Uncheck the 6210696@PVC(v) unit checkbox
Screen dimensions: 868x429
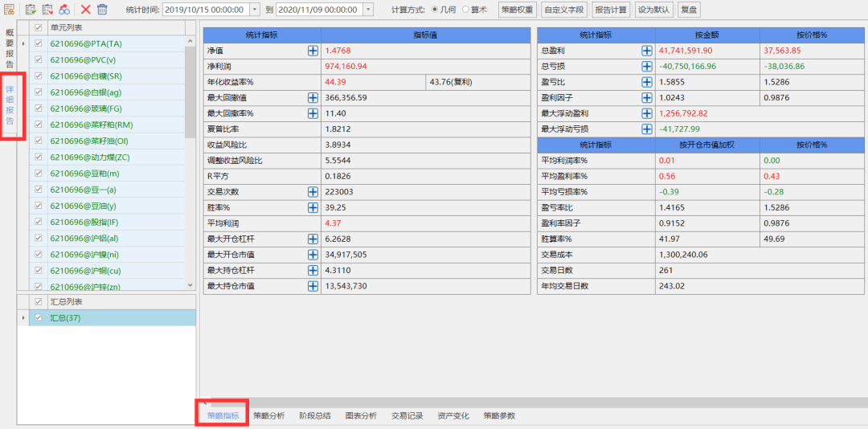pyautogui.click(x=38, y=59)
